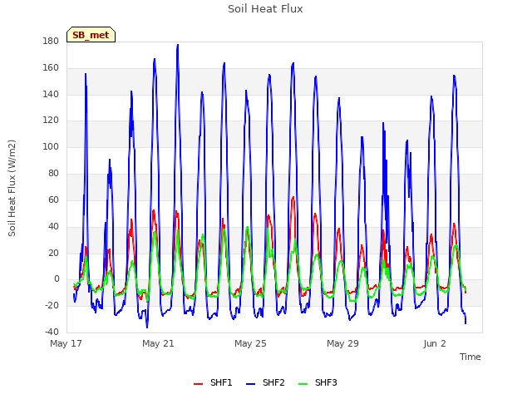This screenshot has height=399, width=532.
Task: Click the Time axis title
Action: (x=470, y=357)
